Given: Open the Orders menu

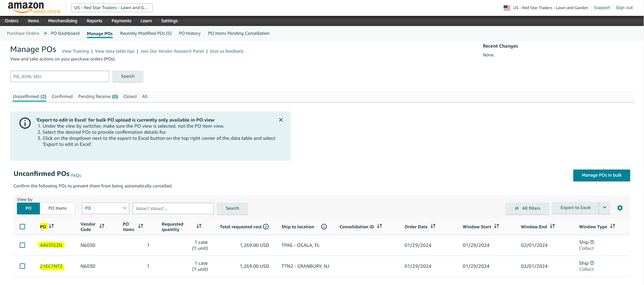Looking at the screenshot, I should 11,21.
